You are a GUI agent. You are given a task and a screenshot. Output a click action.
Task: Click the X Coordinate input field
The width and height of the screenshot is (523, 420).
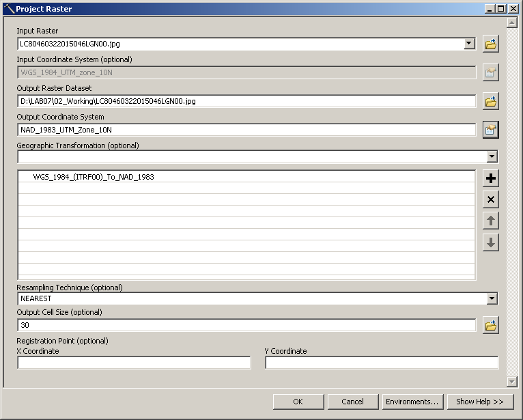[134, 363]
